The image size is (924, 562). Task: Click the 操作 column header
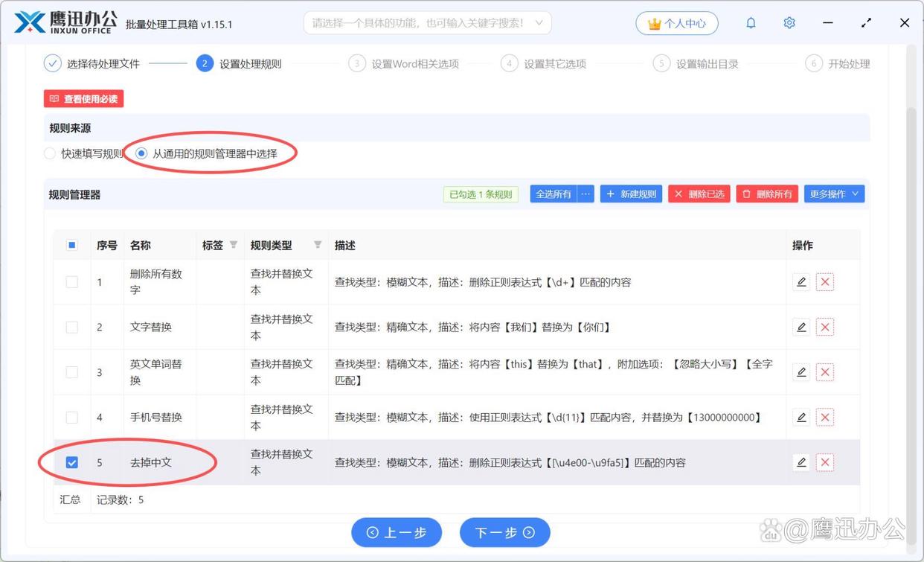(803, 245)
